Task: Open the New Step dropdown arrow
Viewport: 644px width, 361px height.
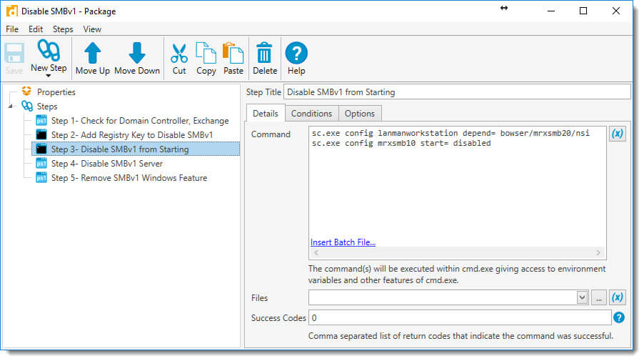Action: pyautogui.click(x=48, y=76)
